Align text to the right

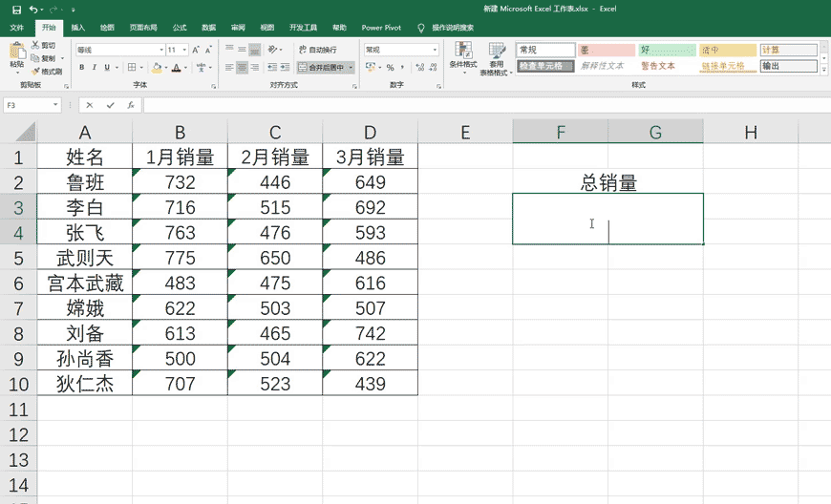(255, 67)
